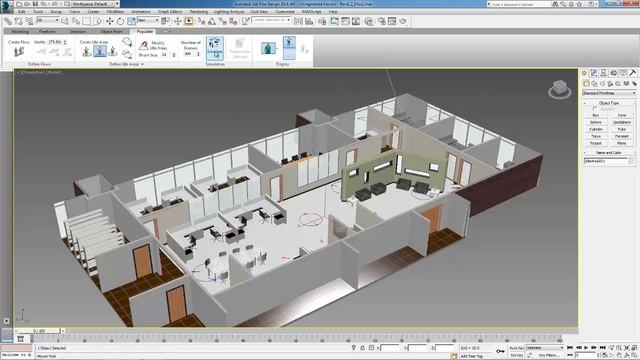This screenshot has width=640, height=360.
Task: Toggle Snaps in the main toolbar
Action: (x=201, y=21)
